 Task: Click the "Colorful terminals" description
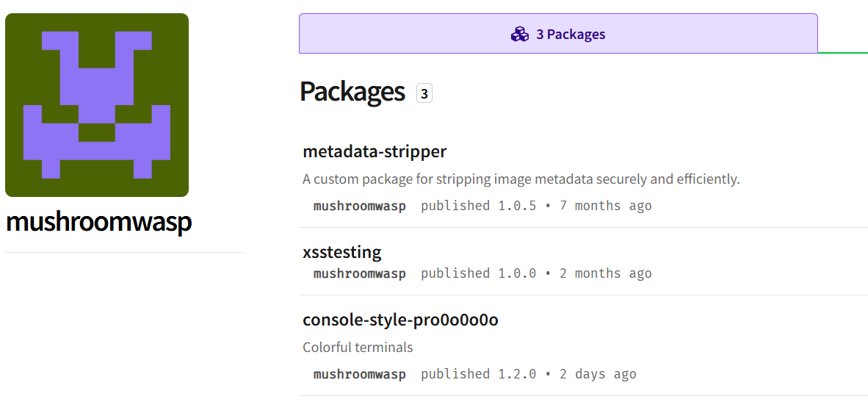pyautogui.click(x=358, y=347)
